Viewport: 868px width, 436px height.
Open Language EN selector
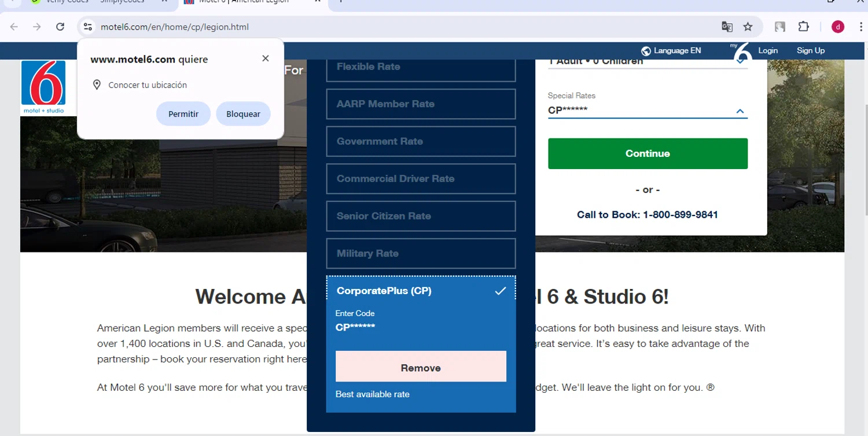(x=671, y=51)
